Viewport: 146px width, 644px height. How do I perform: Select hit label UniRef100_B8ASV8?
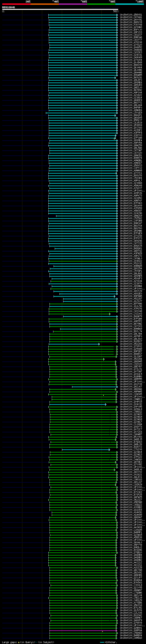coord(131,65)
